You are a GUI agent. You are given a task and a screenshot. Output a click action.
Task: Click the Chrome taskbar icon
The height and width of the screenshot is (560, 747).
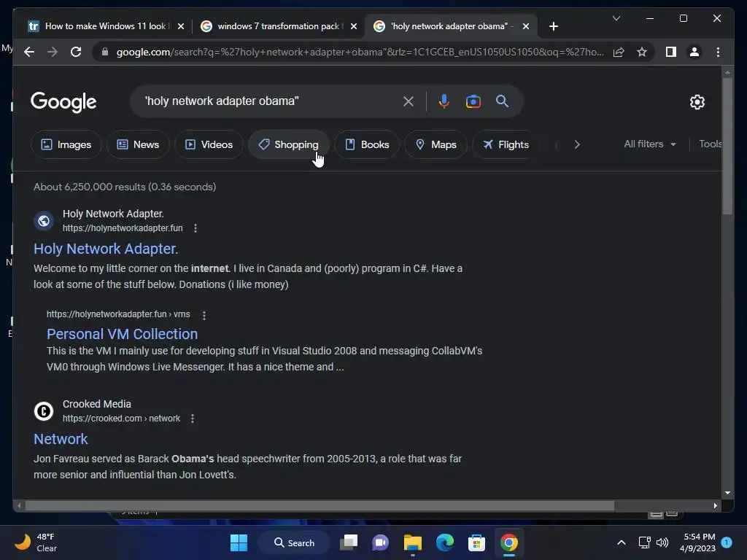(508, 542)
